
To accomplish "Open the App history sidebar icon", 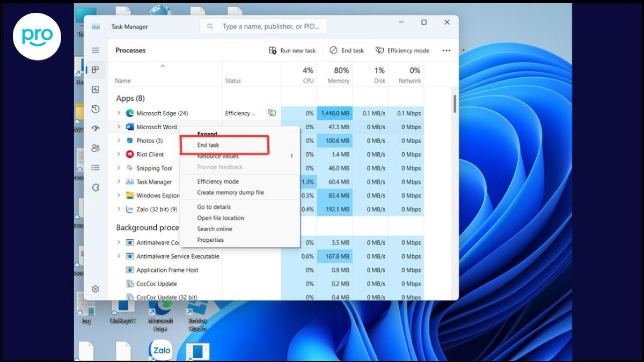I will pyautogui.click(x=96, y=109).
